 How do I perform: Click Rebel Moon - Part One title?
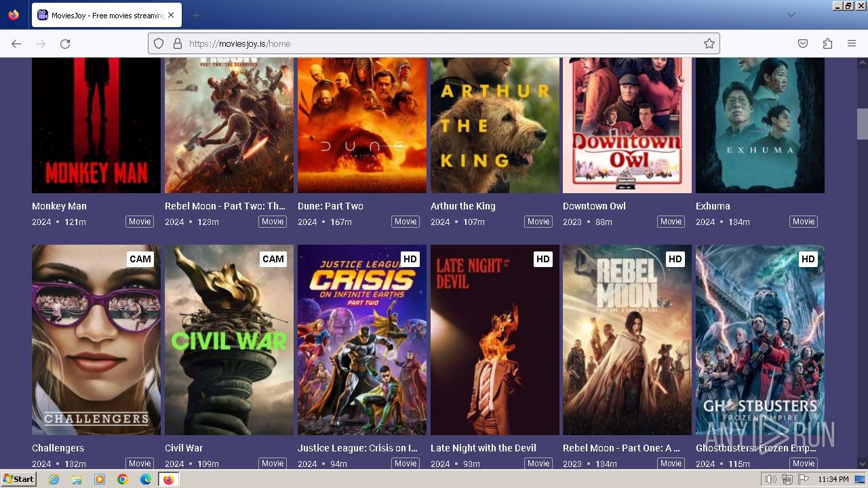click(621, 448)
